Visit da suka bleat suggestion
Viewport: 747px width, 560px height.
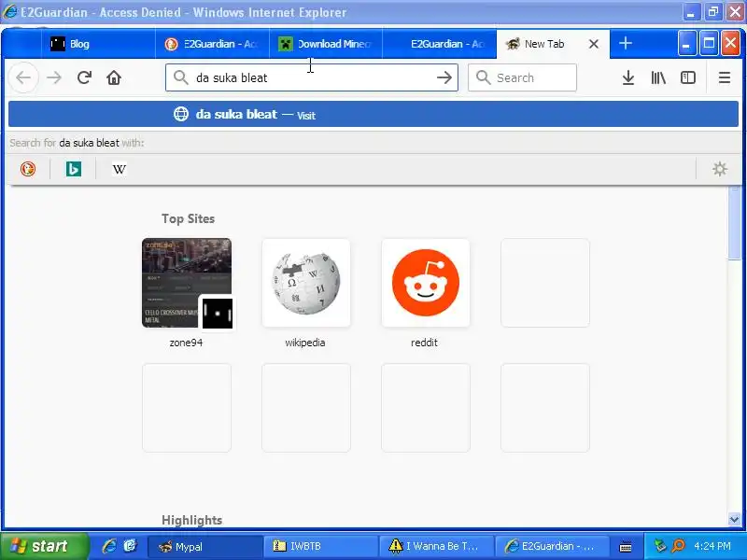[x=373, y=114]
